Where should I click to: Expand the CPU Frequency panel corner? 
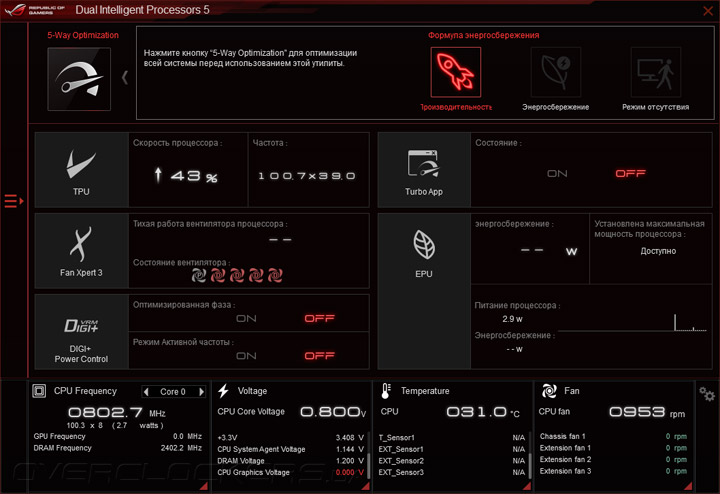click(x=204, y=486)
